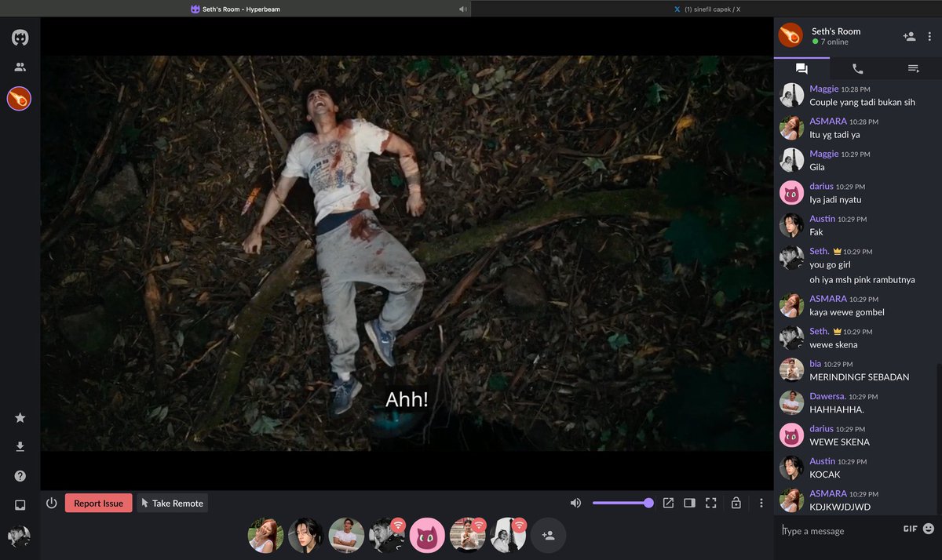Click the invite user icon in room header

point(909,36)
